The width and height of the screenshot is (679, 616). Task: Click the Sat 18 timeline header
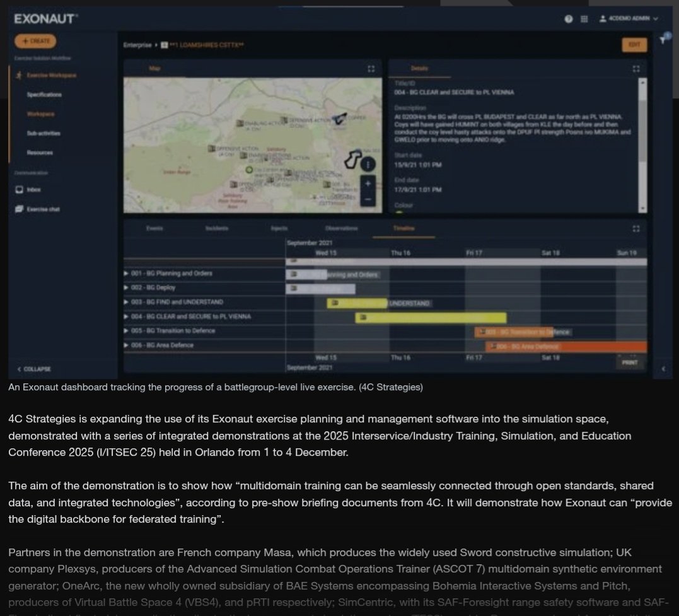(x=550, y=253)
